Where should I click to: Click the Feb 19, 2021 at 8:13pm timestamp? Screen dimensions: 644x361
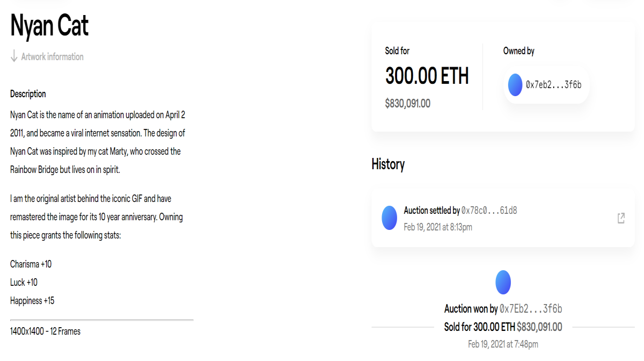pyautogui.click(x=438, y=227)
